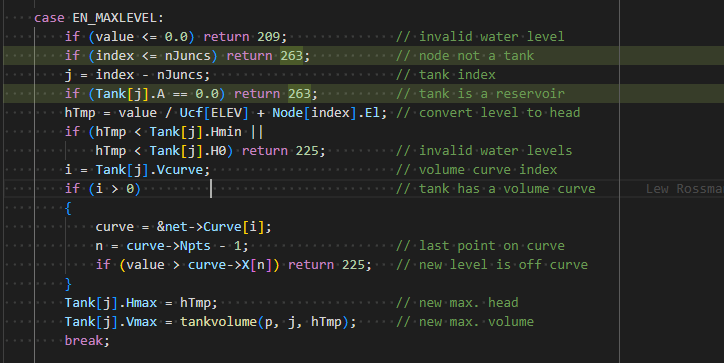This screenshot has width=724, height=363.
Task: Click the 'j = index - nJuncs;' line
Action: pyautogui.click(x=138, y=75)
